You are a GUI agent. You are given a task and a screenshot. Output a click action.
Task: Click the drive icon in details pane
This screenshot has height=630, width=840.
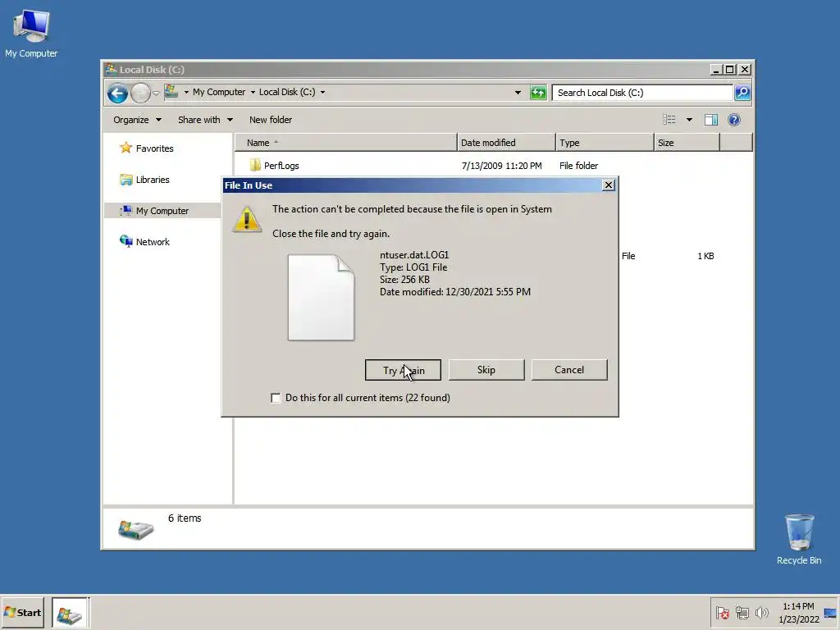(x=135, y=530)
